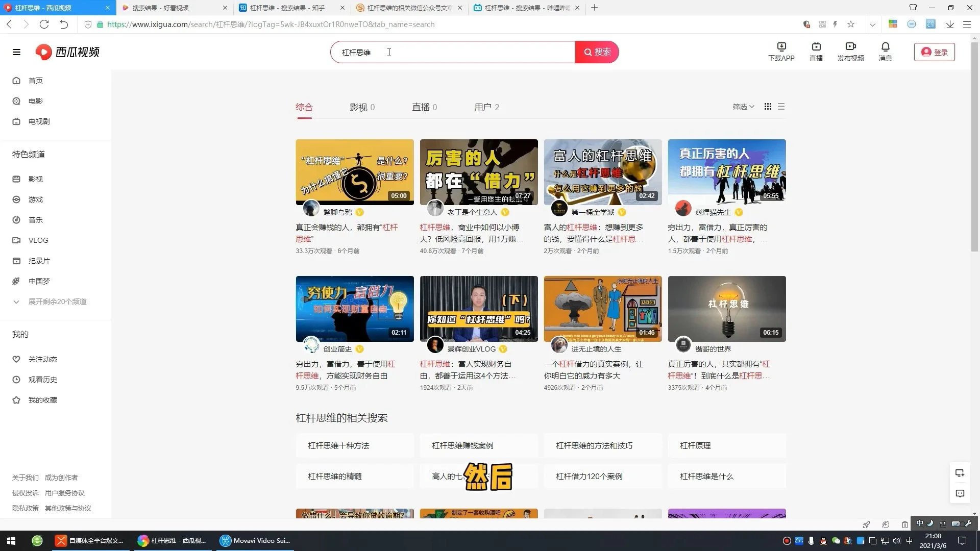Open the Windows notification center
980x551 pixels.
(962, 540)
